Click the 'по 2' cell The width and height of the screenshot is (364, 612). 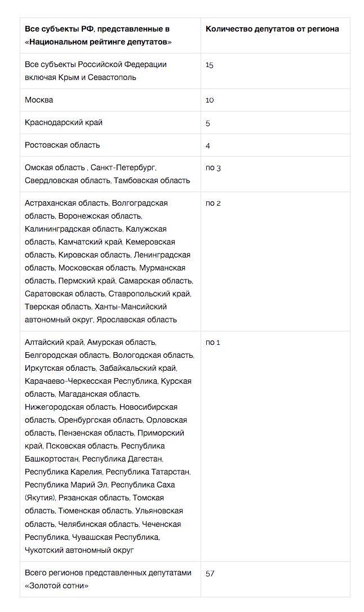[x=276, y=261]
